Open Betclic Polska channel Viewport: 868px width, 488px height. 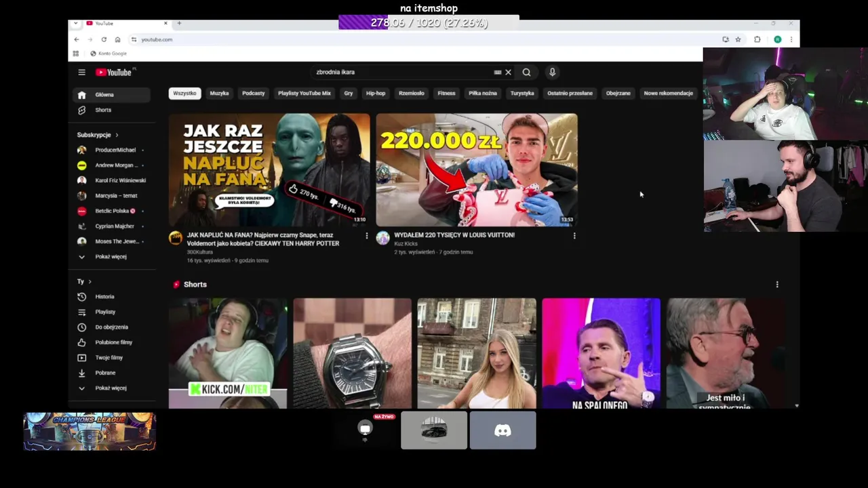tap(111, 211)
